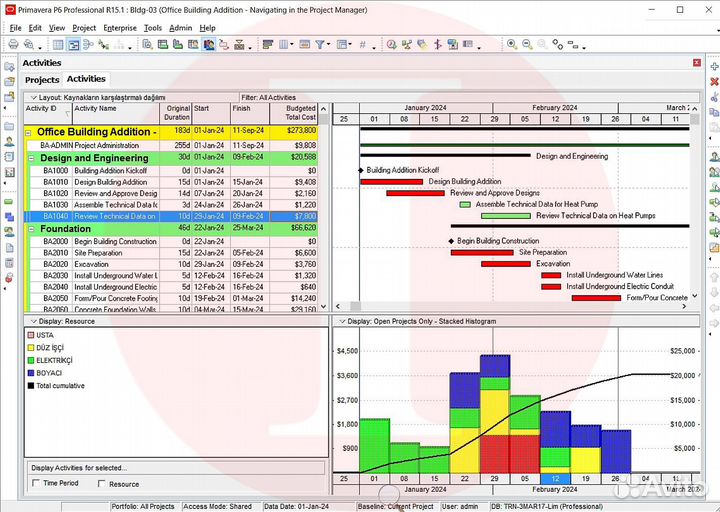The height and width of the screenshot is (512, 720).
Task: Select row BA1010 Design Building Addition
Action: [171, 182]
